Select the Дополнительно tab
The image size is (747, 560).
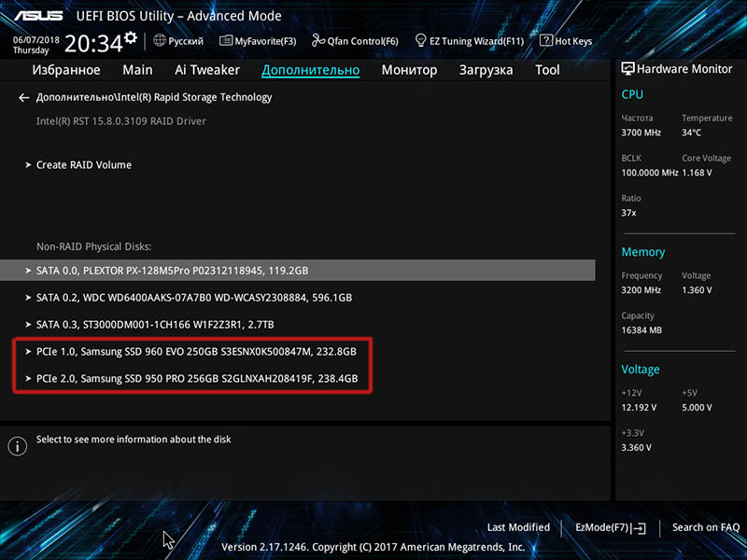point(311,70)
